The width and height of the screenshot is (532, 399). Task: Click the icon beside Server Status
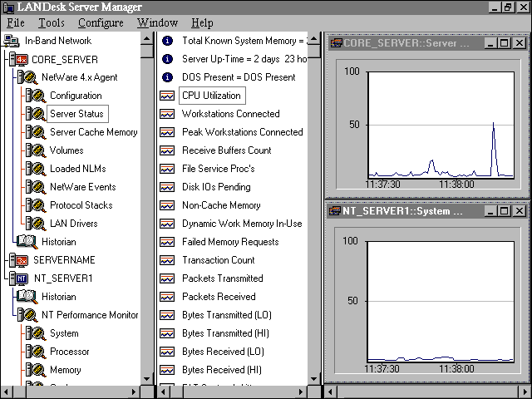point(36,114)
